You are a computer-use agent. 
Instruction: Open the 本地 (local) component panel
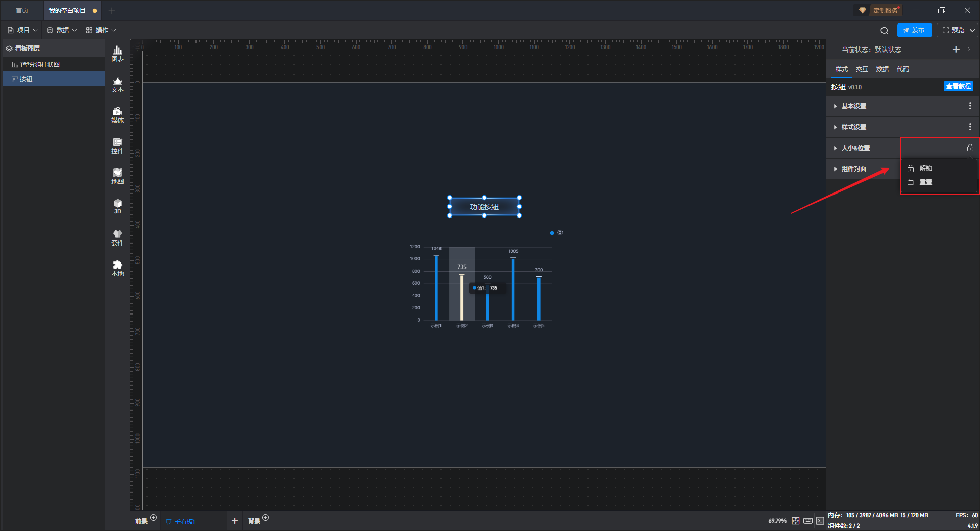click(117, 268)
